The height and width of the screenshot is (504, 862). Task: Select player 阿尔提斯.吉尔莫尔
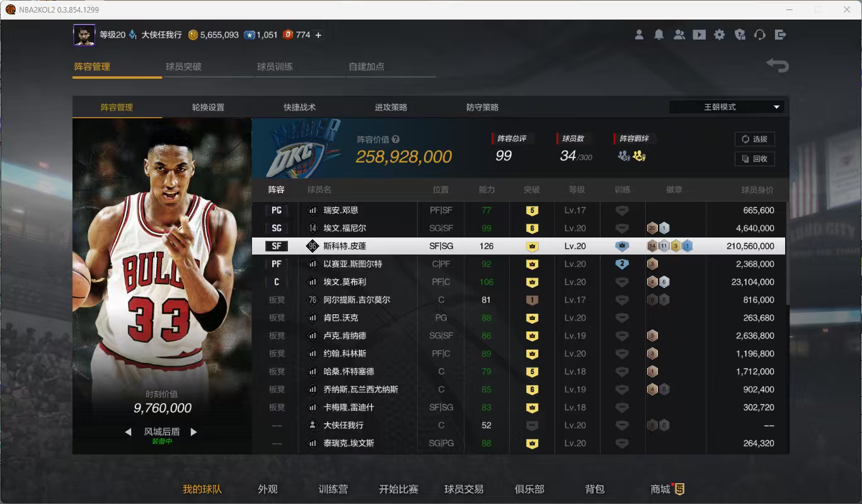[357, 300]
